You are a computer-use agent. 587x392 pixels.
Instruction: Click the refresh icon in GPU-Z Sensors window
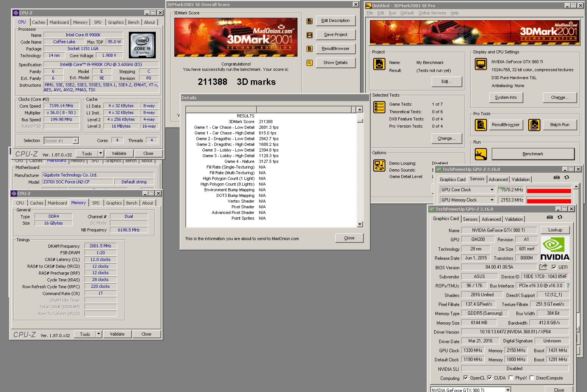pos(567,177)
